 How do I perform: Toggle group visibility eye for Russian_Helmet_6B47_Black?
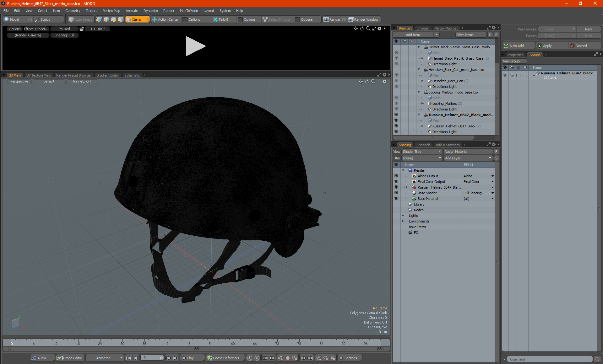coord(505,75)
